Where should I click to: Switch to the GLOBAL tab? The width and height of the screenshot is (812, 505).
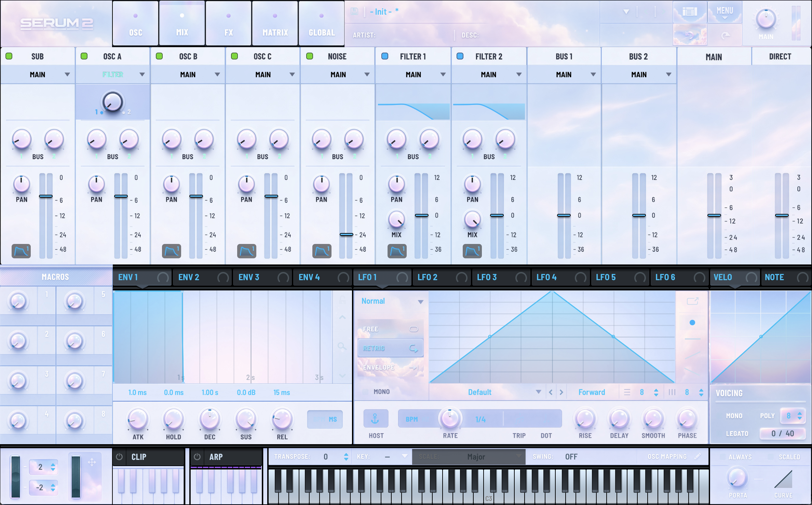[x=322, y=23]
